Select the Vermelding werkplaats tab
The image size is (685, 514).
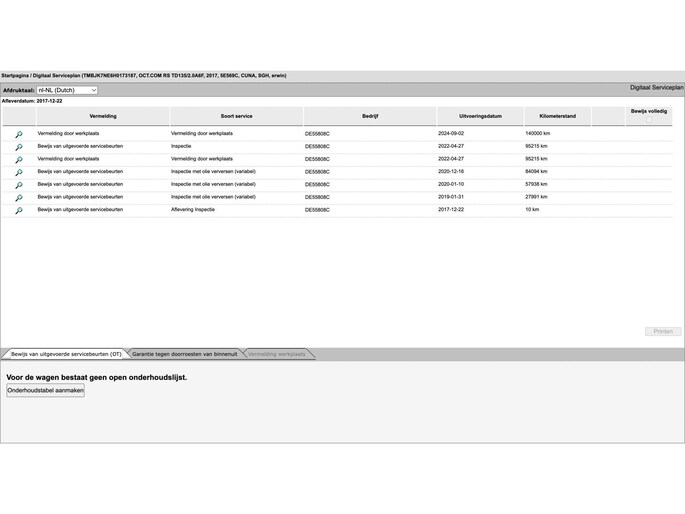[277, 354]
